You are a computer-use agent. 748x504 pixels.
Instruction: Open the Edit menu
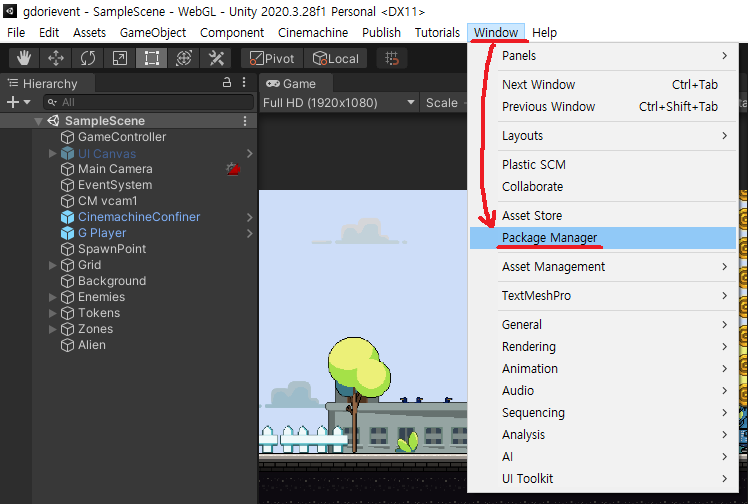(x=49, y=32)
